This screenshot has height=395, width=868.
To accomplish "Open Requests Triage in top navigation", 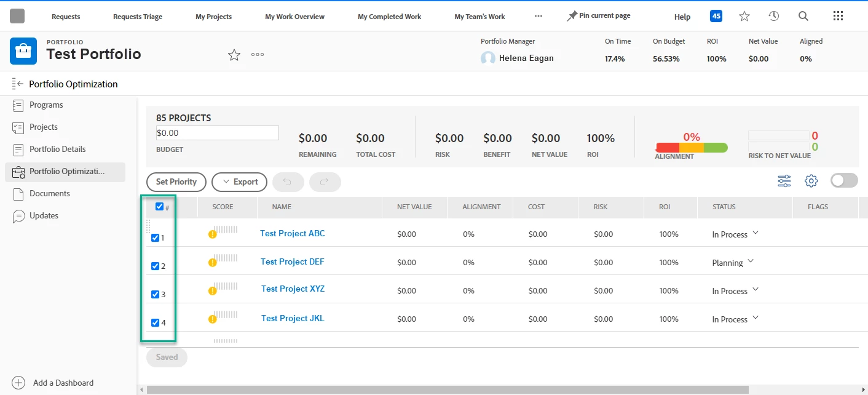I will tap(138, 17).
